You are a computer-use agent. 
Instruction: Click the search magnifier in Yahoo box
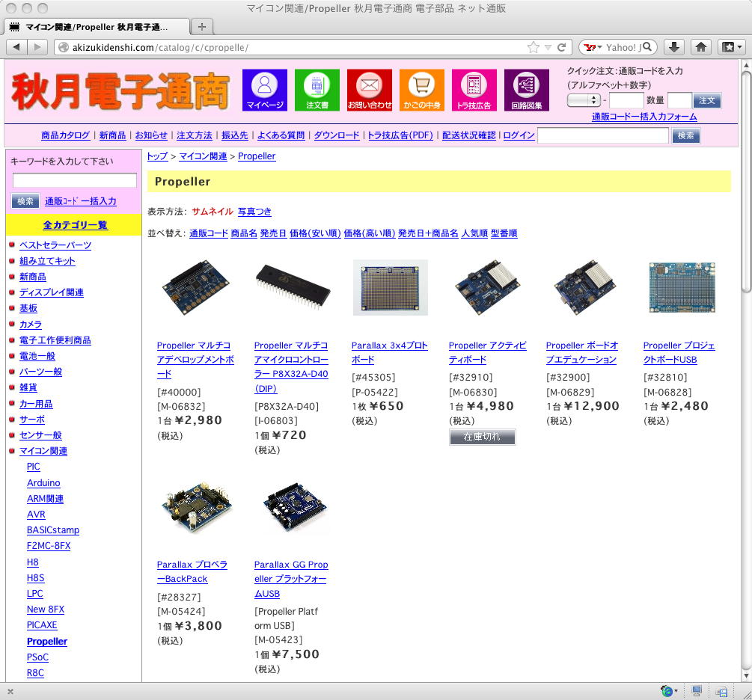[647, 47]
